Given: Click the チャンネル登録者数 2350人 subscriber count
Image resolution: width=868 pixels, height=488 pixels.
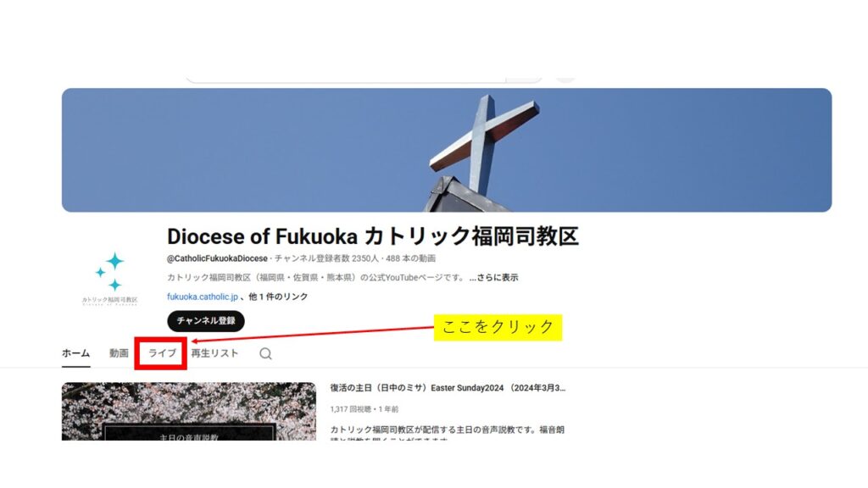Looking at the screenshot, I should [326, 258].
